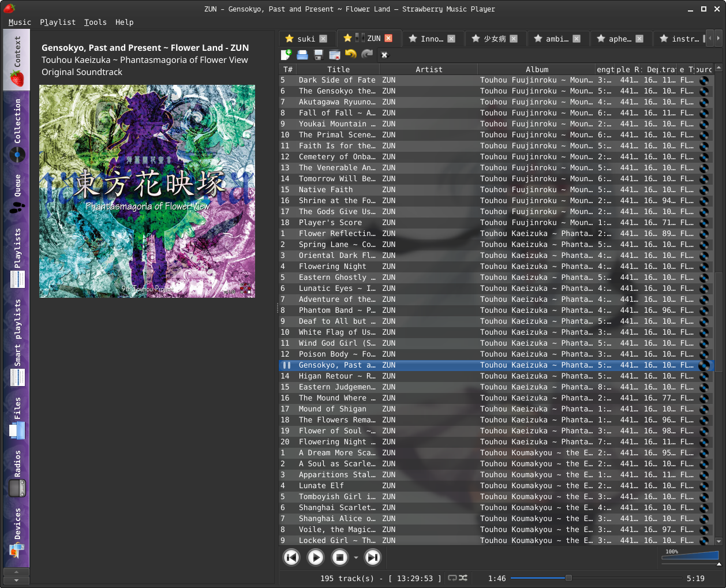Click the Touhou Kaeizuka album cover art
Screen dimensions: 726x588
147,192
